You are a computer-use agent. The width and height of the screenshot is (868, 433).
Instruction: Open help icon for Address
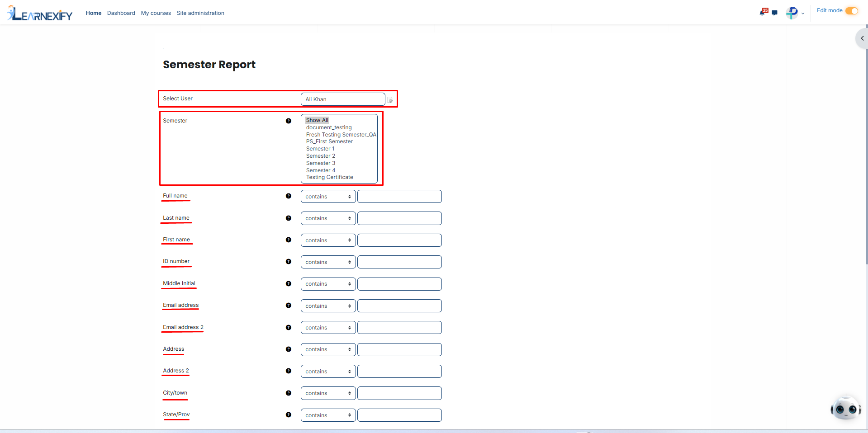(289, 349)
